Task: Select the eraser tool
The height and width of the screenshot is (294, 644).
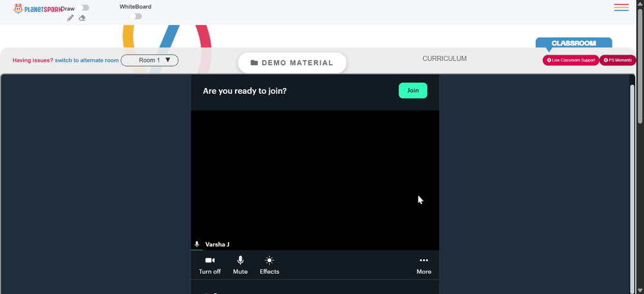Action: click(82, 18)
